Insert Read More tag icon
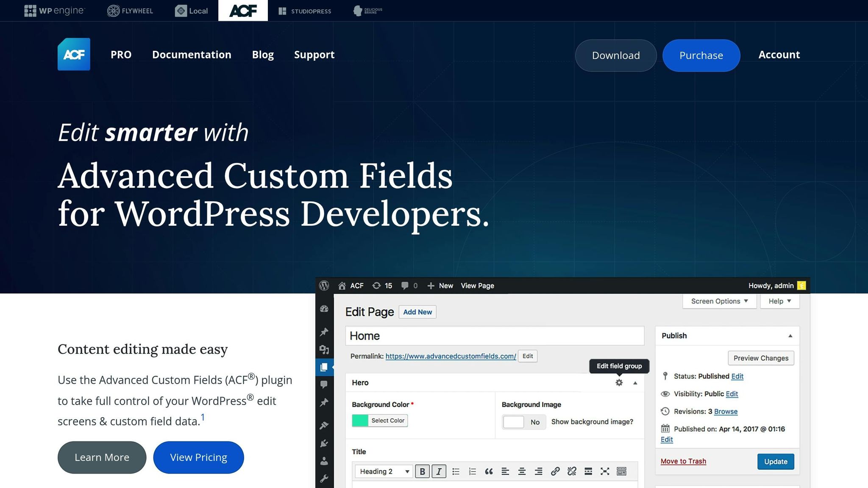This screenshot has height=488, width=868. [x=588, y=471]
